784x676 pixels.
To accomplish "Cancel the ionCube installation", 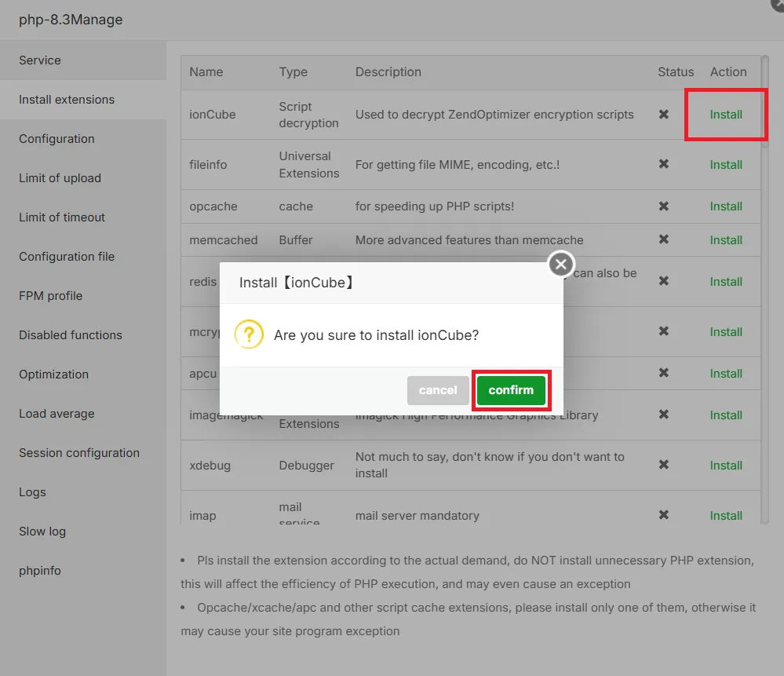I will click(438, 389).
